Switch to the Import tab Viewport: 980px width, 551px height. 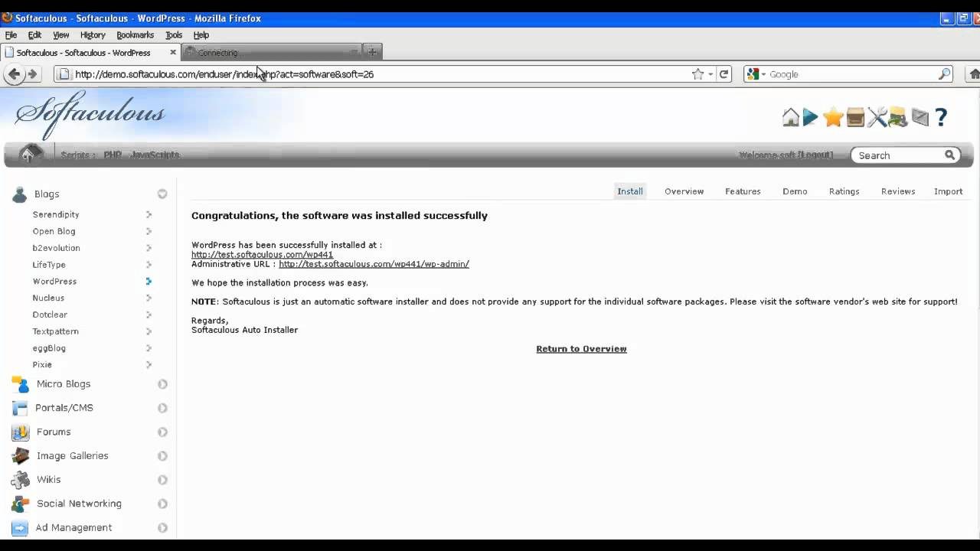click(x=948, y=191)
